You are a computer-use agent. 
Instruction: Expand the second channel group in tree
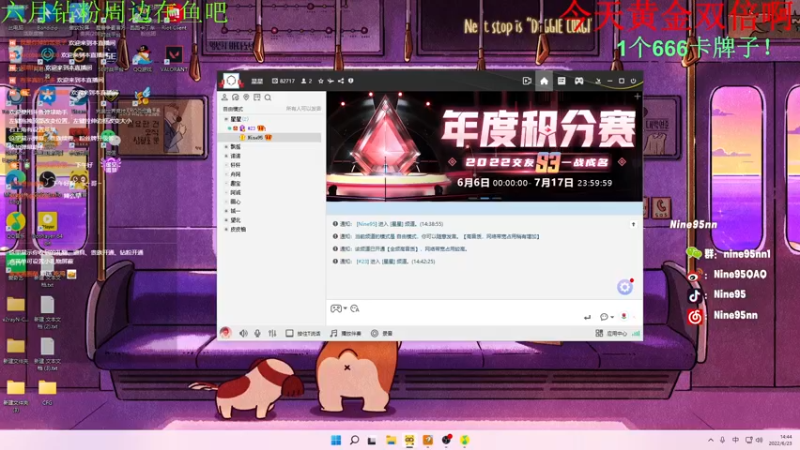pyautogui.click(x=227, y=147)
